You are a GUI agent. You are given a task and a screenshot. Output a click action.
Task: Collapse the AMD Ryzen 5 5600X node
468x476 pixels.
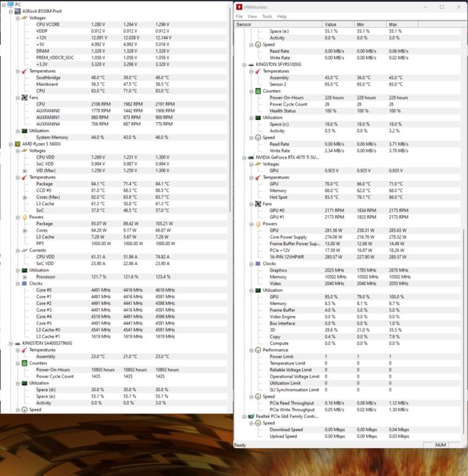click(x=11, y=144)
